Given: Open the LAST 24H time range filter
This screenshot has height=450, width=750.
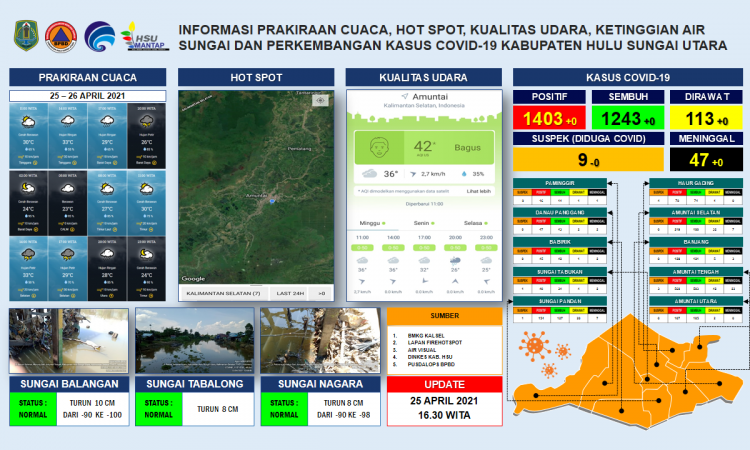Looking at the screenshot, I should pyautogui.click(x=290, y=293).
